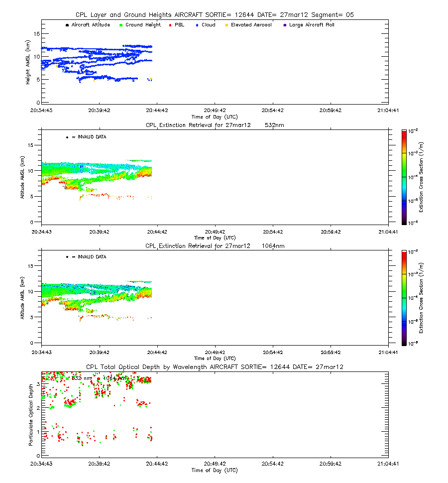Click the 'Particulate Optical Depth' axis label
This screenshot has width=448, height=483.
tap(30, 415)
